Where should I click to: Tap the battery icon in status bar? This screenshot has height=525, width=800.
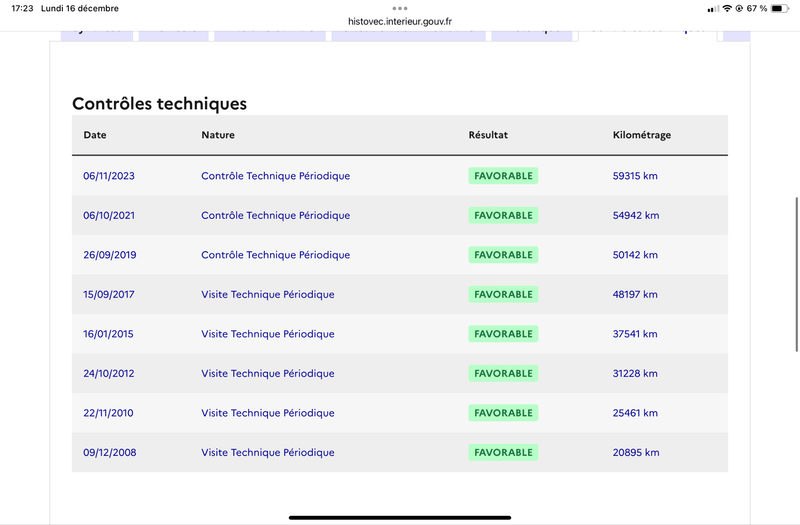(780, 8)
